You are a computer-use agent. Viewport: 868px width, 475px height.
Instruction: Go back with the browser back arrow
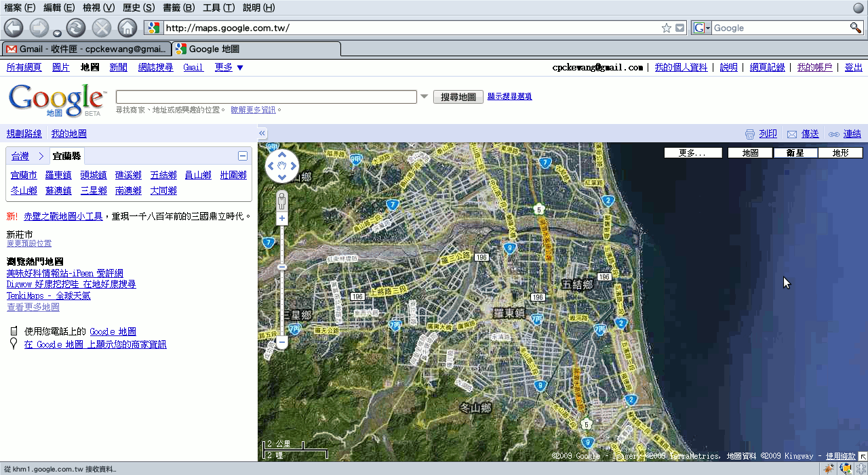(14, 28)
